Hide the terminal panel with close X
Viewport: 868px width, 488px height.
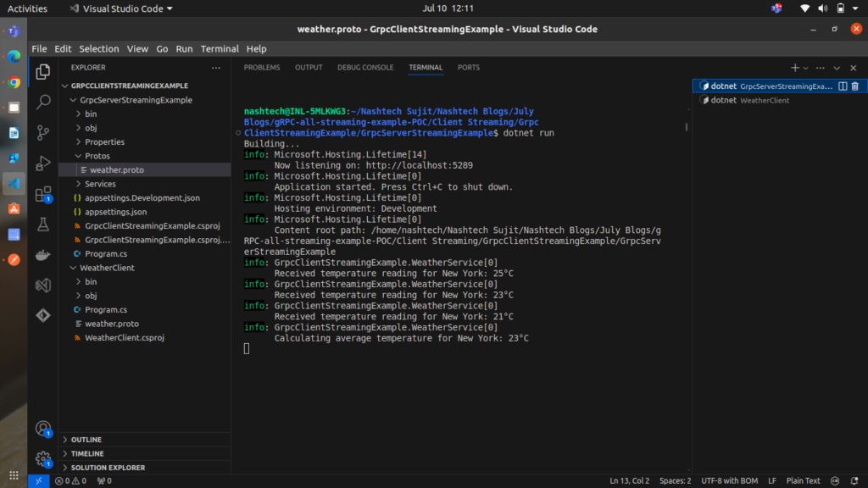pyautogui.click(x=853, y=68)
